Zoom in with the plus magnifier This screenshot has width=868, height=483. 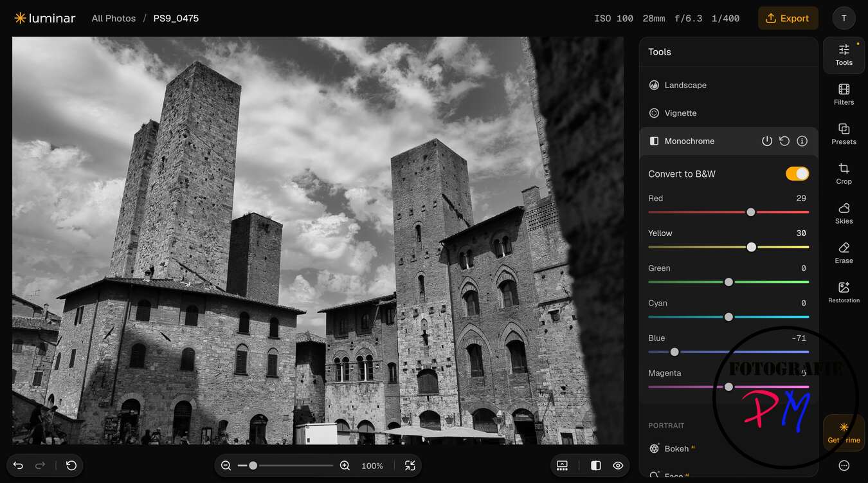click(x=345, y=466)
